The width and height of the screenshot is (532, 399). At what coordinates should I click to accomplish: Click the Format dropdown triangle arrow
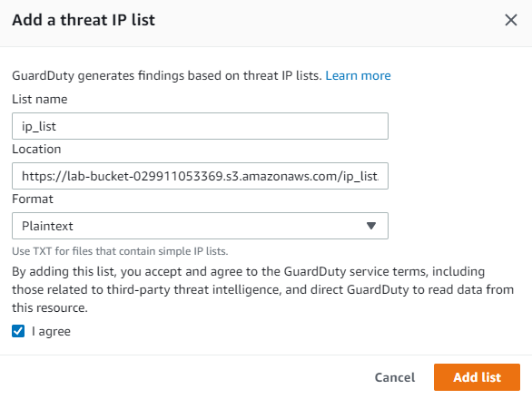click(x=371, y=226)
